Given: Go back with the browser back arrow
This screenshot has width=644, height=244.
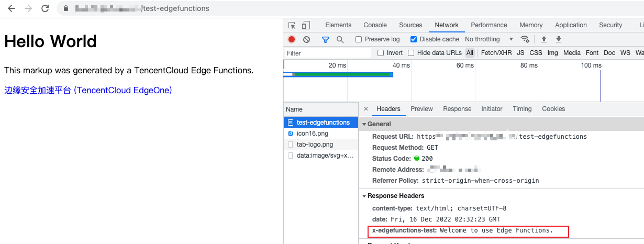Looking at the screenshot, I should (12, 8).
